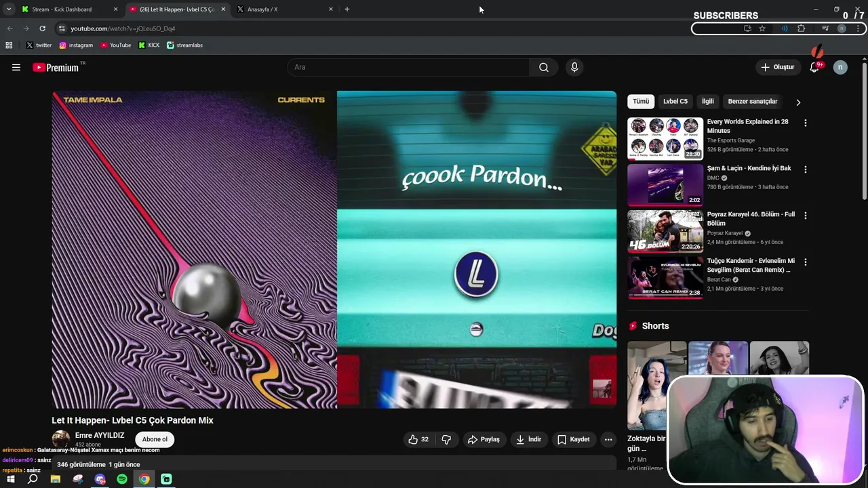The height and width of the screenshot is (488, 868).
Task: Click Emre AYYILDIZ channel avatar
Action: 61,439
